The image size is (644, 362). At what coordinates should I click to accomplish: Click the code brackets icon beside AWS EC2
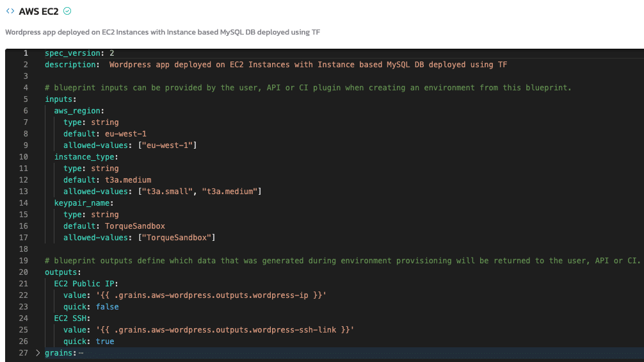click(10, 11)
